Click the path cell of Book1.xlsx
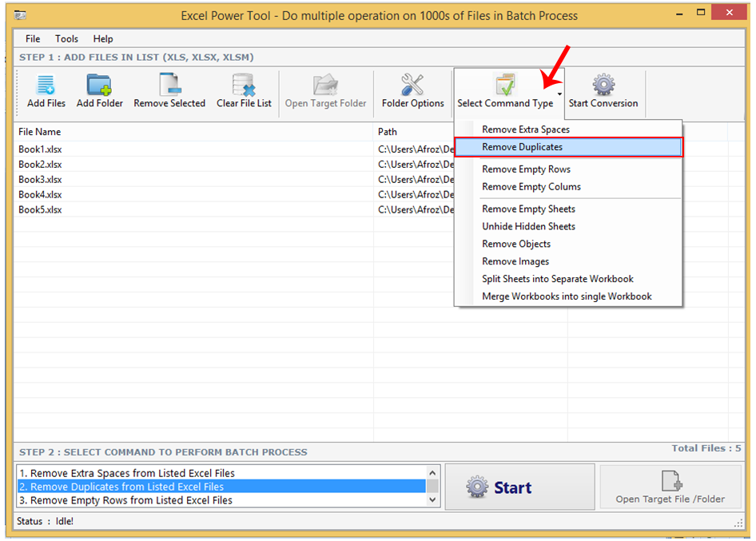This screenshot has height=541, width=756. tap(414, 149)
